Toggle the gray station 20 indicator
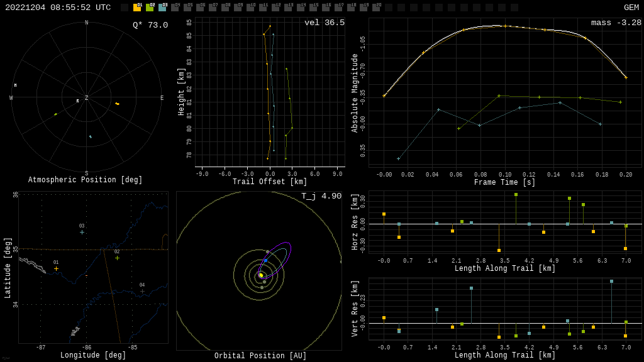The width and height of the screenshot is (644, 362). [x=376, y=8]
